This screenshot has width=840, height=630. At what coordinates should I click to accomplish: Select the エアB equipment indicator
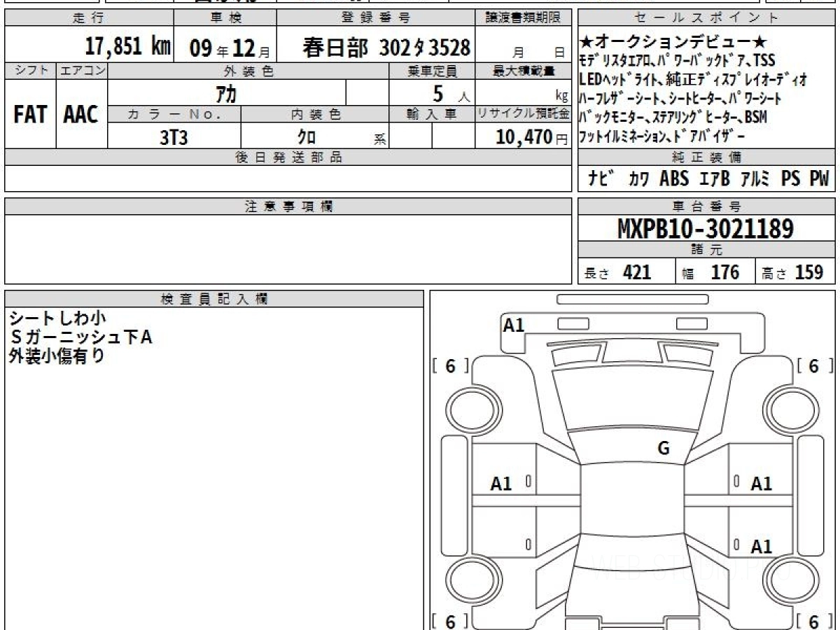point(714,178)
